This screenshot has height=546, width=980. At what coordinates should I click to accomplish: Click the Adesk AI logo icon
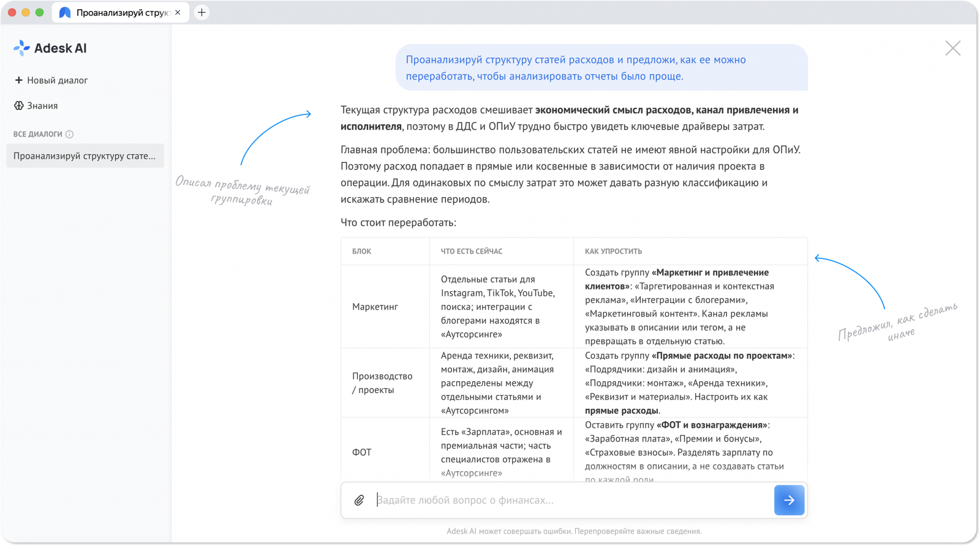(x=21, y=48)
